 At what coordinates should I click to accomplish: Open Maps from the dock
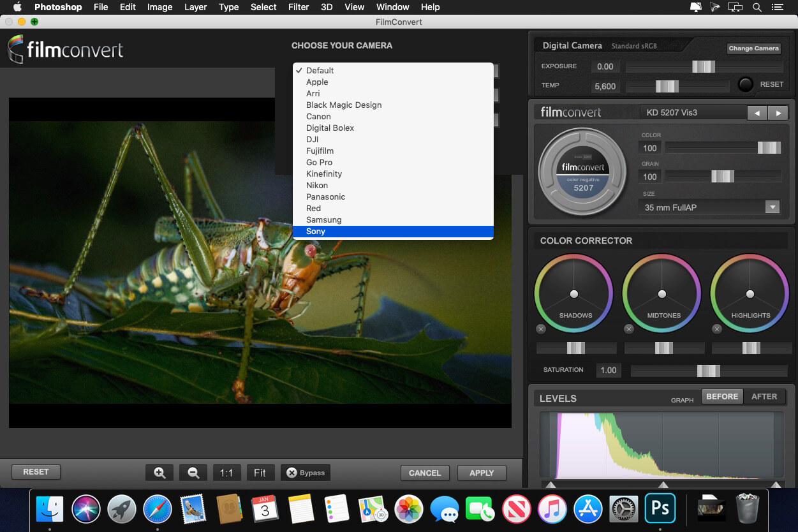coord(373,509)
